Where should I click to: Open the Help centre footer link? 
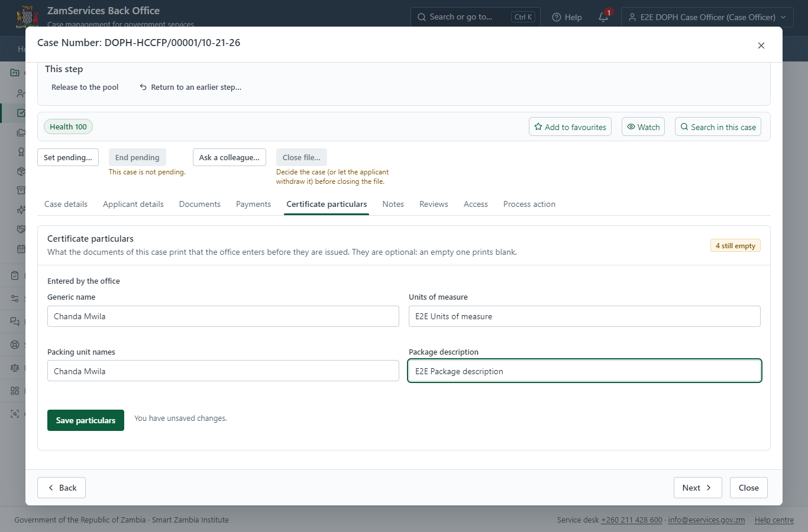click(774, 520)
